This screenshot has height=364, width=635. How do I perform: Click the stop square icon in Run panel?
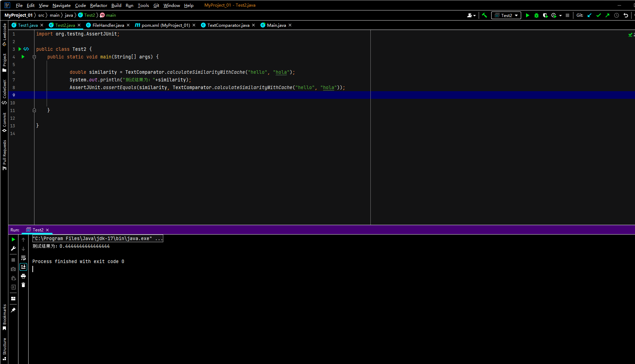click(x=13, y=260)
